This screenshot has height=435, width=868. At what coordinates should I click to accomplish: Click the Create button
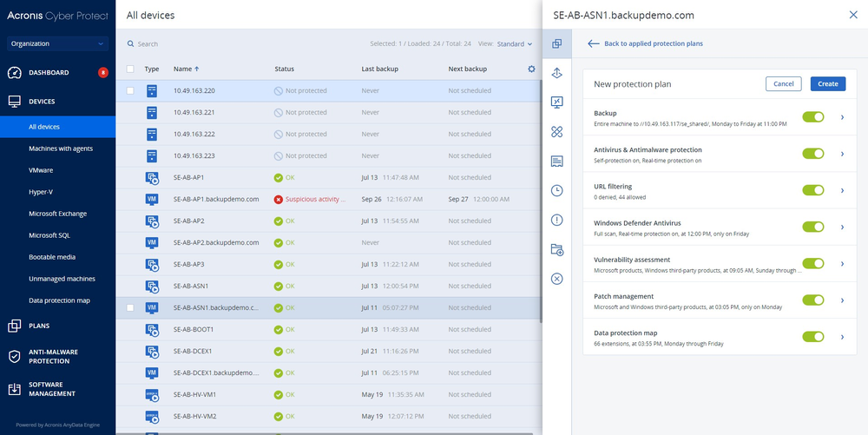point(827,83)
